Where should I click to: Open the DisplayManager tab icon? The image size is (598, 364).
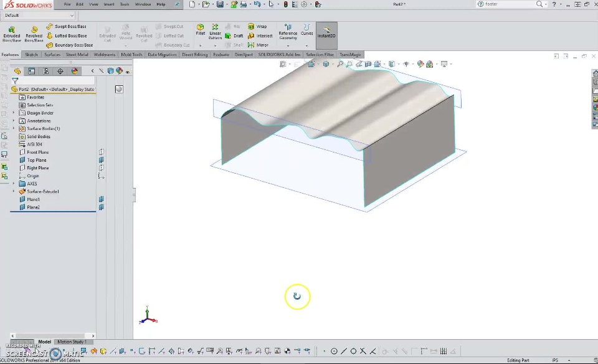[75, 71]
